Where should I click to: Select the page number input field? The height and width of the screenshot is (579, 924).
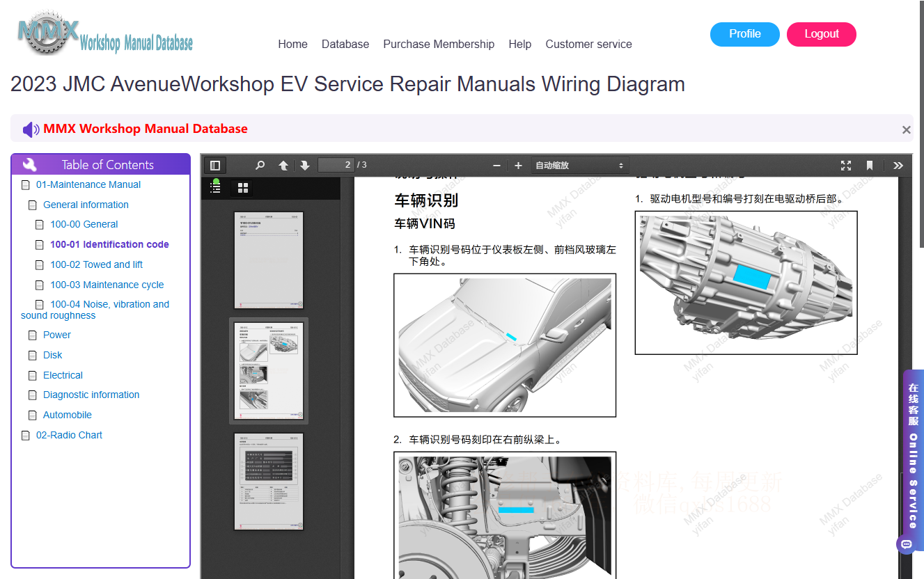point(336,165)
